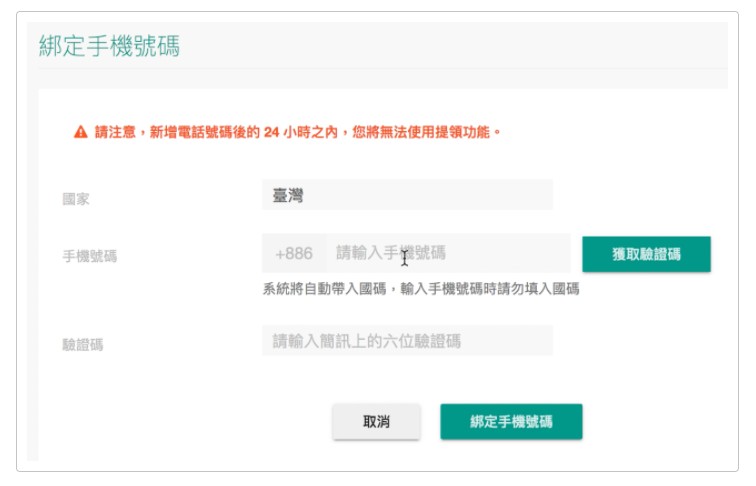This screenshot has height=486, width=756.
Task: Click 提領功能 at the warning's end
Action: [462, 132]
